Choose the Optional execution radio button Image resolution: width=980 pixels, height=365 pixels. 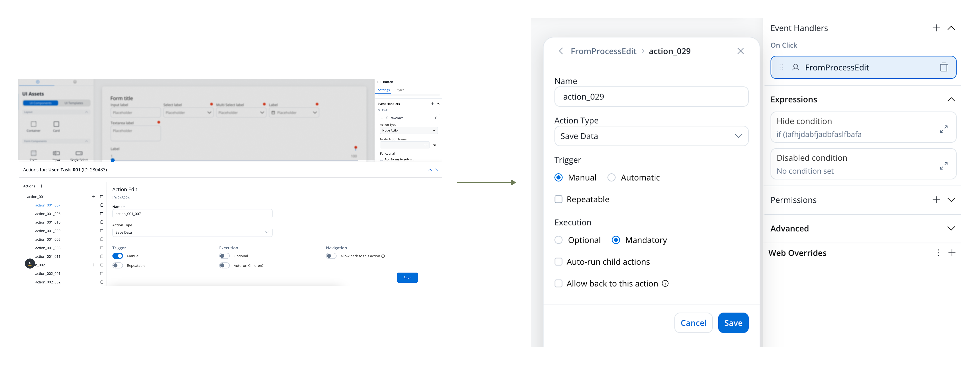pos(558,240)
